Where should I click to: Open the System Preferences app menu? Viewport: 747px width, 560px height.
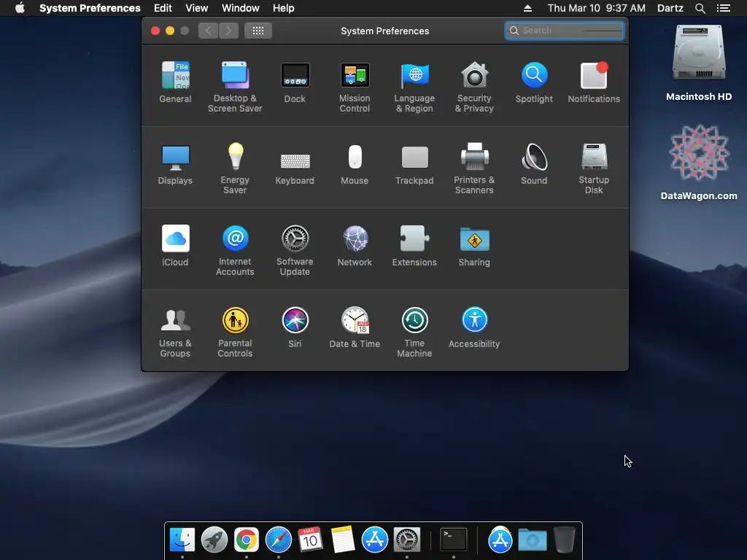[x=90, y=8]
